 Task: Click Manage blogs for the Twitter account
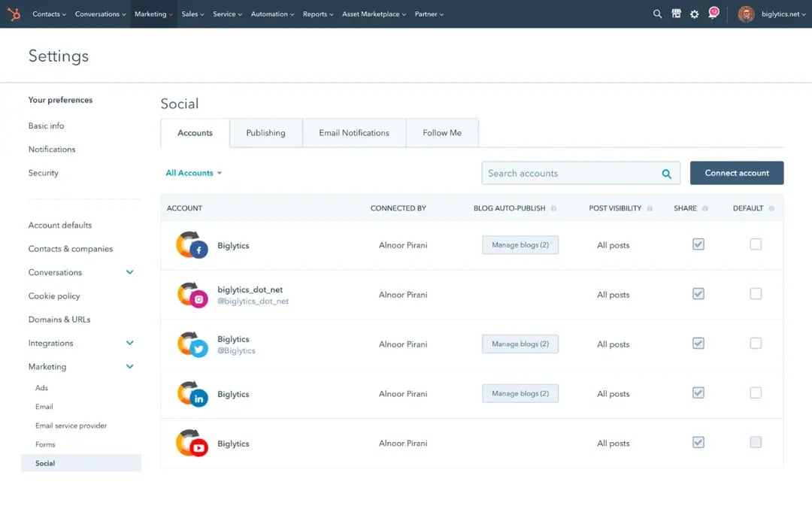(x=520, y=344)
